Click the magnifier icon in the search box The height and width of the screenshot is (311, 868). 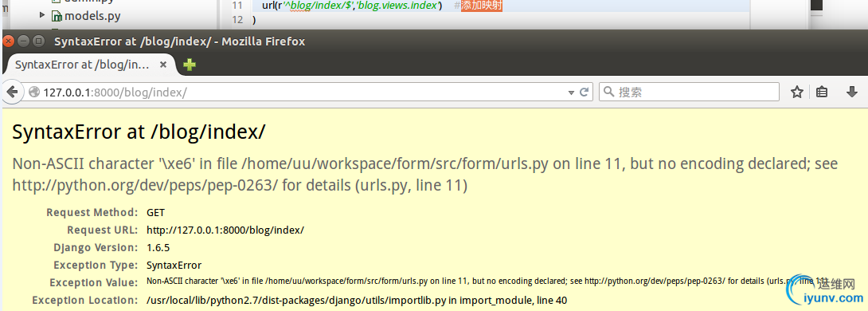click(x=609, y=92)
